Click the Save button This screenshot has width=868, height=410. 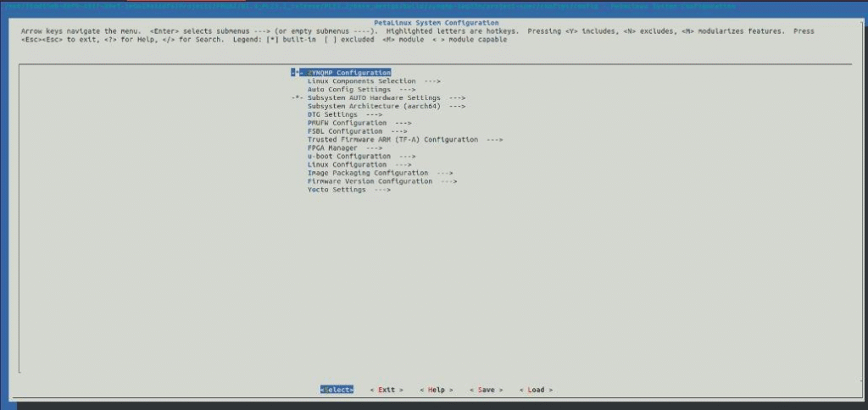486,390
